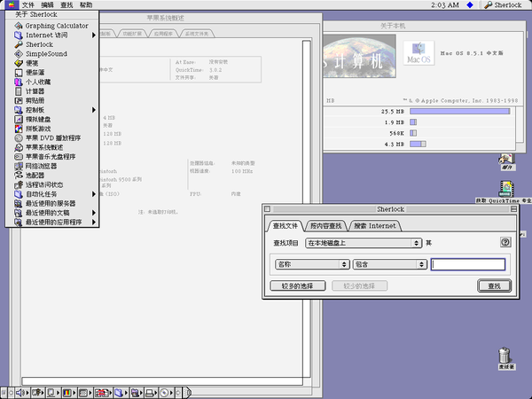Open 个人收藏 favorites in Apple menu

[x=52, y=82]
